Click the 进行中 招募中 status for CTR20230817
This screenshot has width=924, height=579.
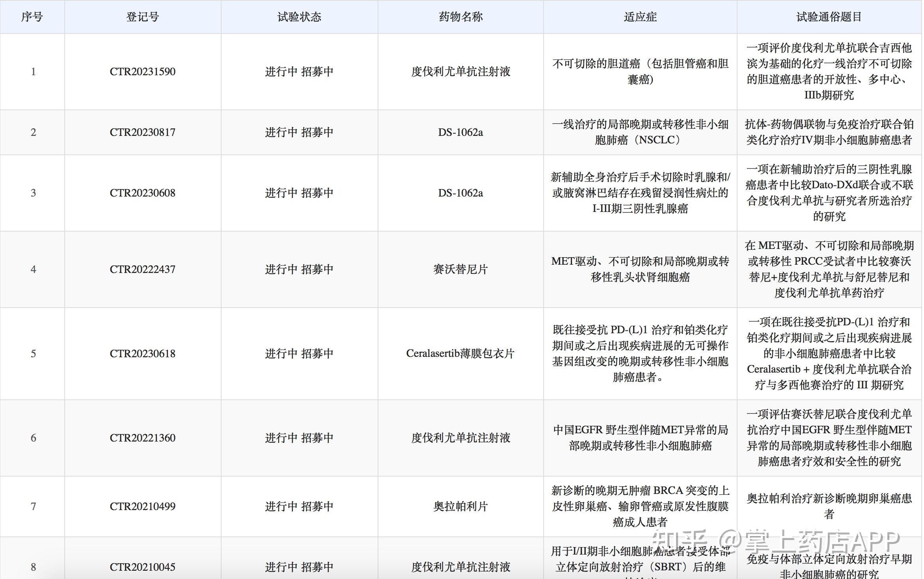pos(299,132)
